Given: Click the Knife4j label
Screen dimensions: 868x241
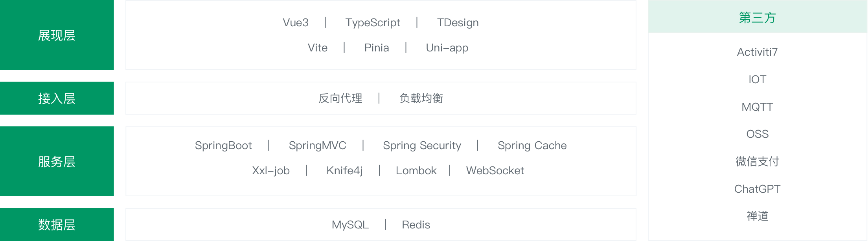Looking at the screenshot, I should point(344,171).
